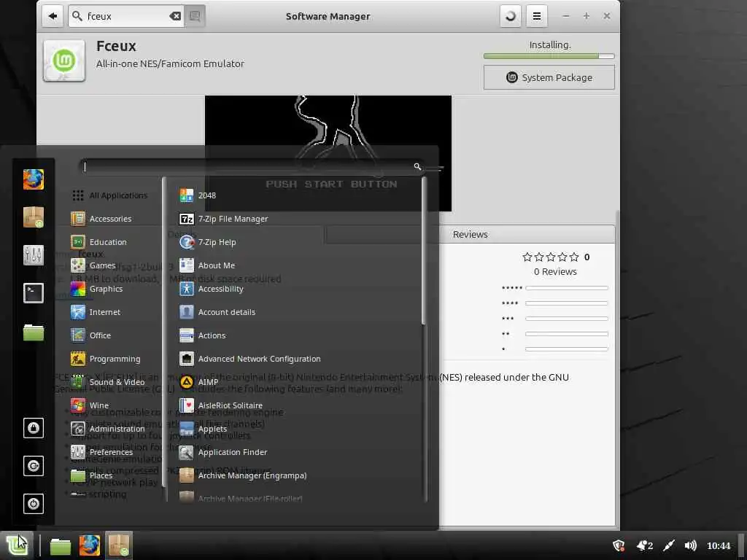Click the application list scrollbar
This screenshot has width=747, height=560.
pyautogui.click(x=424, y=251)
